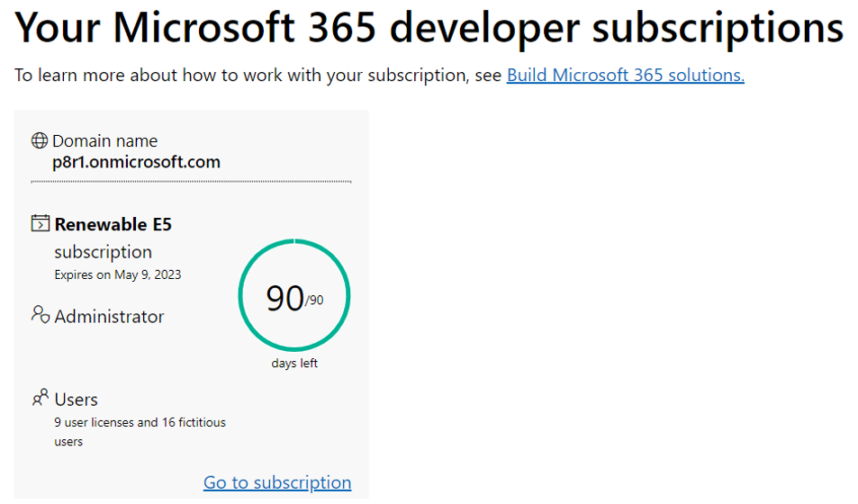This screenshot has height=504, width=858.
Task: Click the Expires on May 9, 2023 text
Action: (x=118, y=274)
